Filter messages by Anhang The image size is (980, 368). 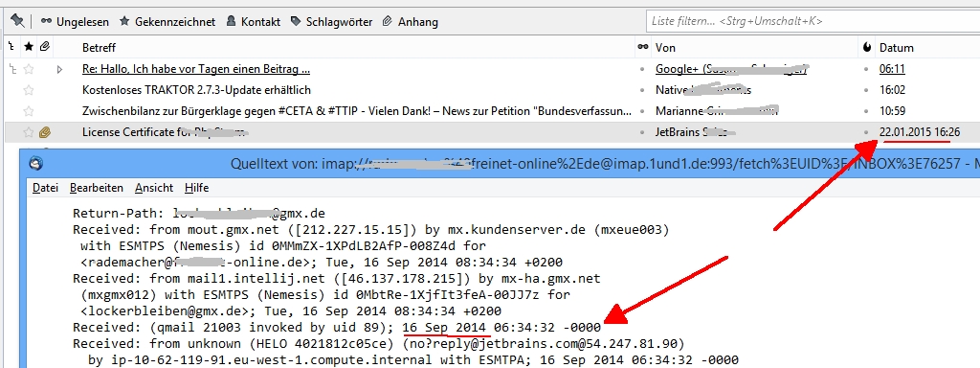pos(410,22)
